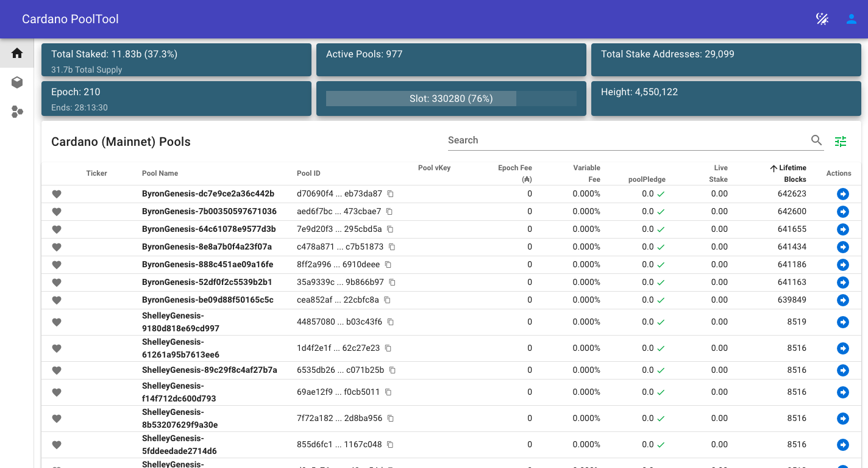Open action arrow for ByronGenesis-888c451ae09a16fe
The width and height of the screenshot is (868, 468).
843,265
